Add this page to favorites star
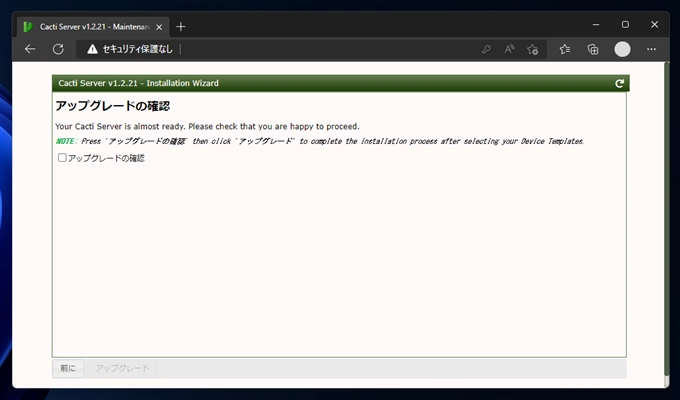The height and width of the screenshot is (400, 680). click(533, 49)
